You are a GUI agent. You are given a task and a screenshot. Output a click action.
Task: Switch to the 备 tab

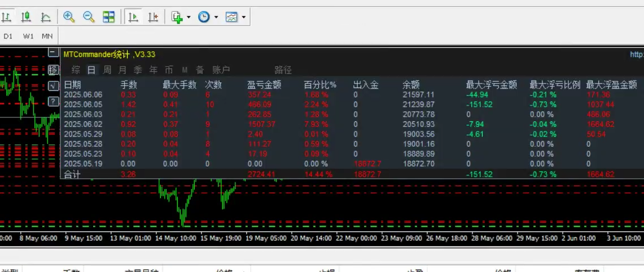tap(200, 70)
